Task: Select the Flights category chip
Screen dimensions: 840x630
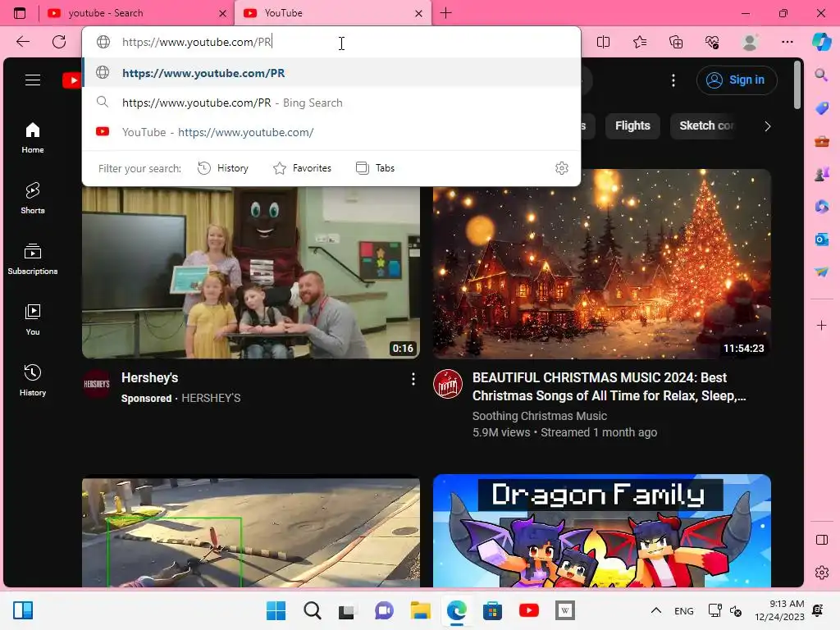Action: pyautogui.click(x=632, y=126)
